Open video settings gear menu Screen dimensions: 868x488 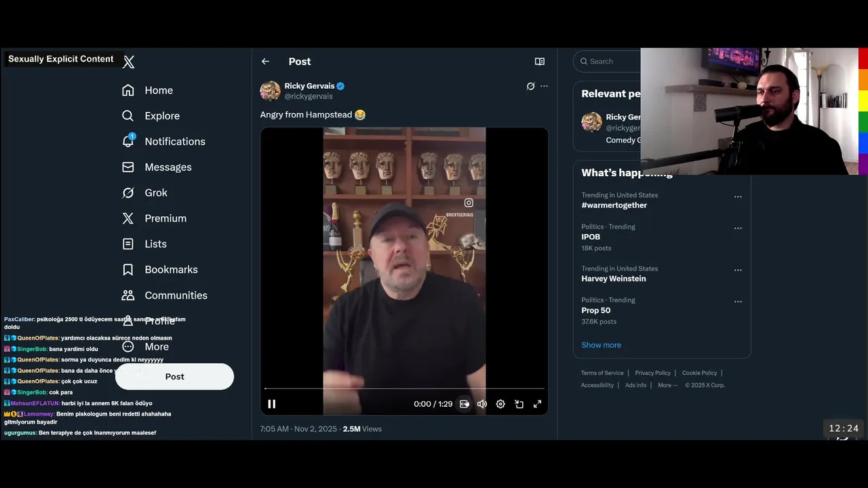[x=500, y=404]
